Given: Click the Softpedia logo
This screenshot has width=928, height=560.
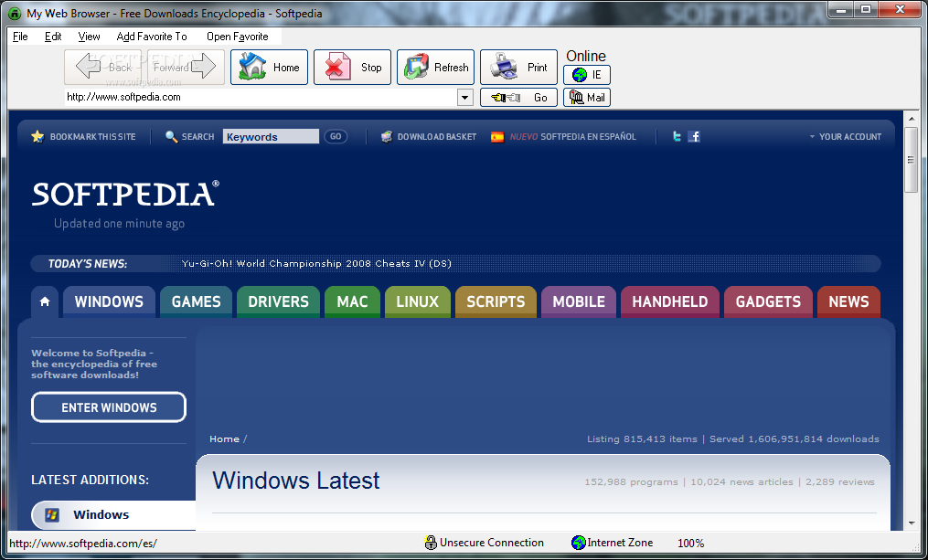Looking at the screenshot, I should [125, 194].
